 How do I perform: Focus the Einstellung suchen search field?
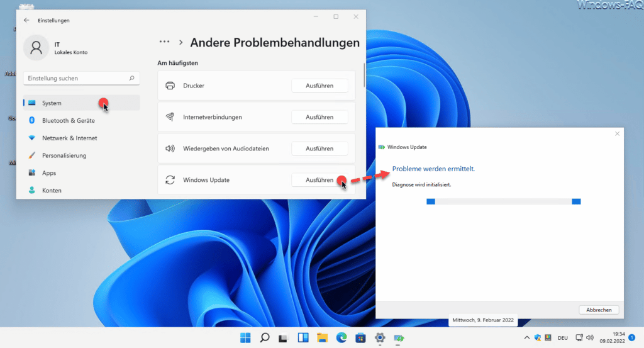pyautogui.click(x=81, y=78)
